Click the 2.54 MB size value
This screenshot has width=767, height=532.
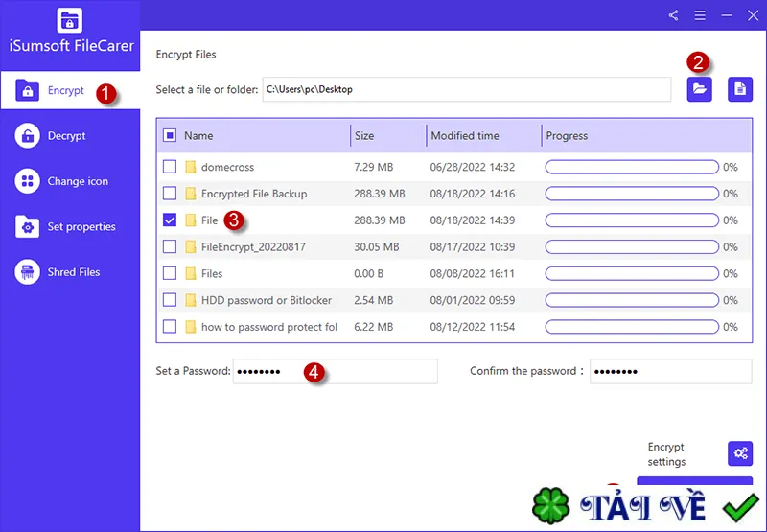(x=373, y=300)
